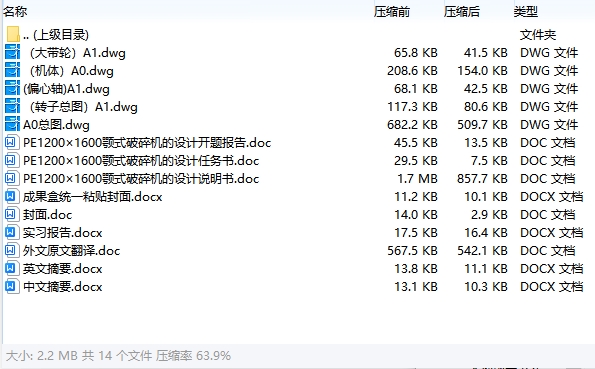Select the file 外文原文翻译.doc
The image size is (595, 369).
click(x=71, y=251)
